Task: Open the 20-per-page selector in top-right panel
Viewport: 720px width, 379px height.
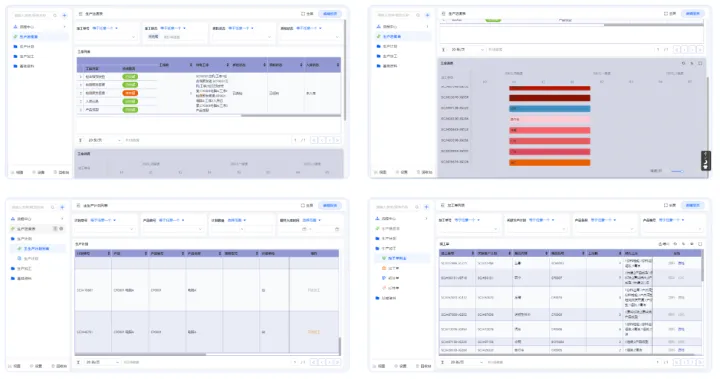Action: click(x=466, y=49)
